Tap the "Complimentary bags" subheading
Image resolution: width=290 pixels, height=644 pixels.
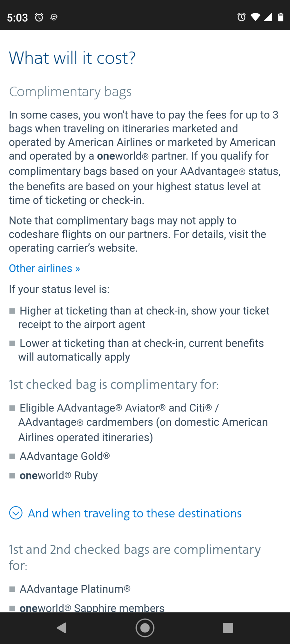click(x=70, y=92)
